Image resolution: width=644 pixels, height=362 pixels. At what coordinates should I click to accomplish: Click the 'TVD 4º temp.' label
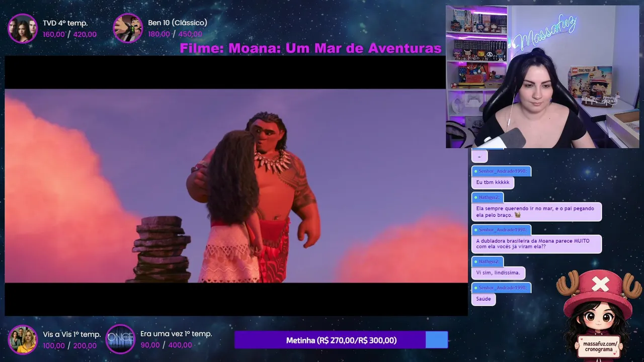pos(65,23)
